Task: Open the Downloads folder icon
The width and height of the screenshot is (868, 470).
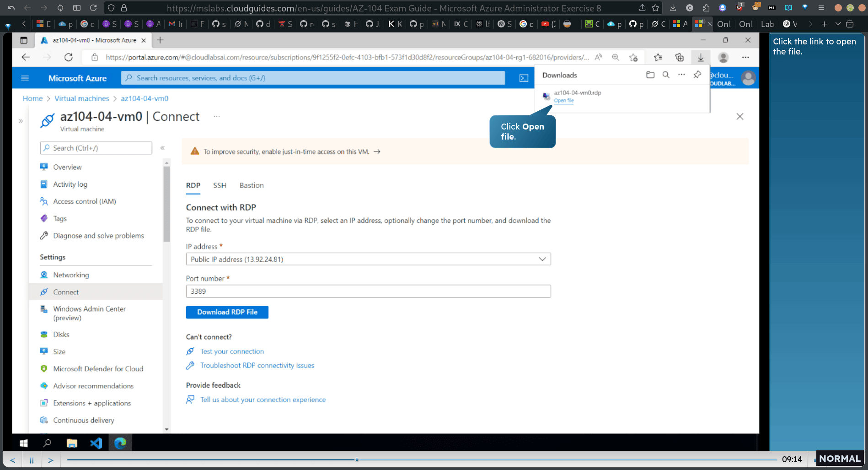Action: point(650,75)
